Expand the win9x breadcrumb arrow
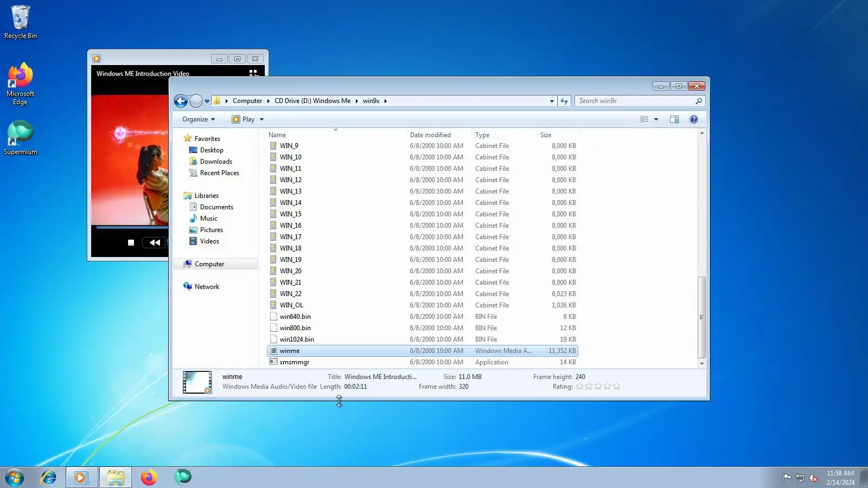This screenshot has width=868, height=488. pos(385,101)
